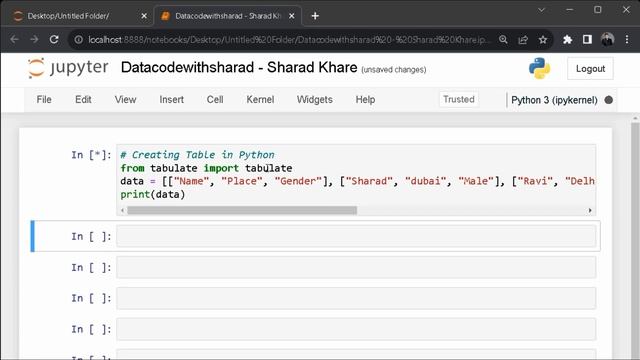Image resolution: width=640 pixels, height=360 pixels.
Task: Bookmark this tab with star
Action: point(542,40)
